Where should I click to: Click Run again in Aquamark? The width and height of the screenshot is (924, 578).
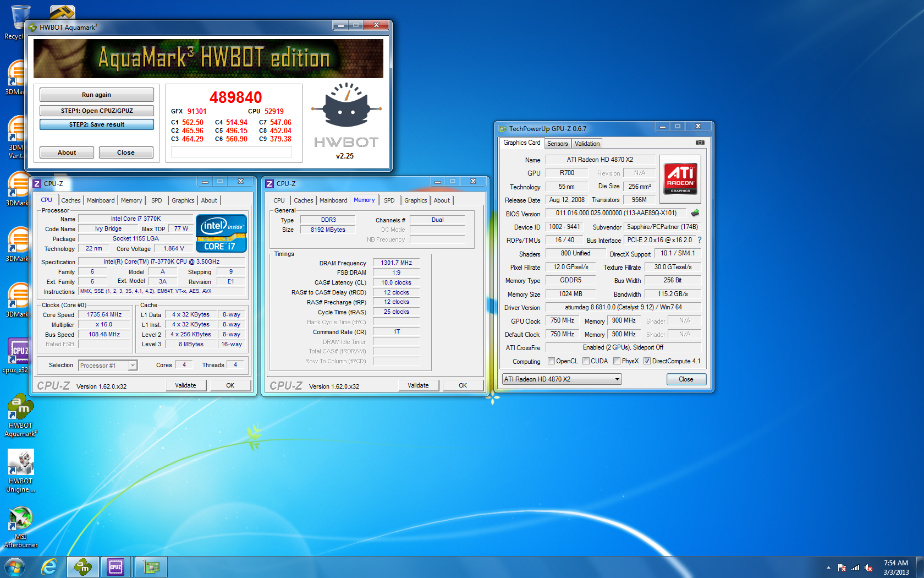96,95
